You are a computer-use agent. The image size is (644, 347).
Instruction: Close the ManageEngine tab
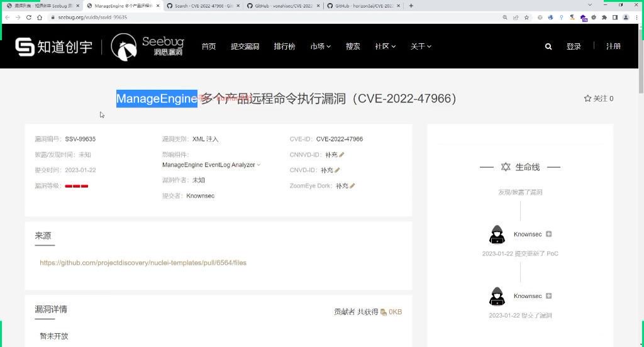point(158,6)
